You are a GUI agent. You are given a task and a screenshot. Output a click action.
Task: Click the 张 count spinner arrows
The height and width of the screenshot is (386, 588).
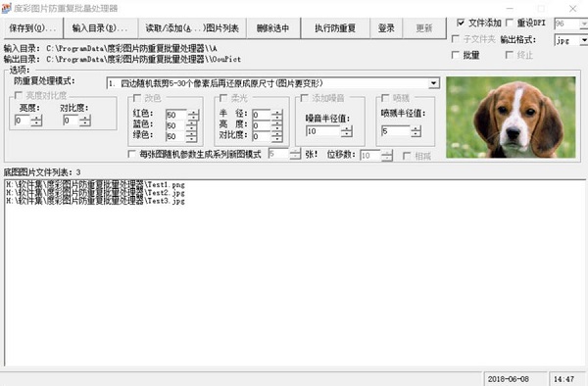295,154
